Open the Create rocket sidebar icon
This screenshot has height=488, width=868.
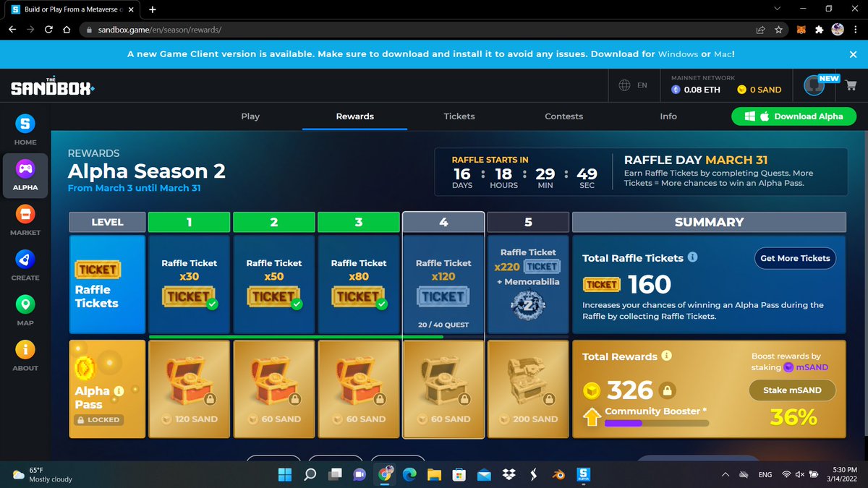click(x=25, y=259)
